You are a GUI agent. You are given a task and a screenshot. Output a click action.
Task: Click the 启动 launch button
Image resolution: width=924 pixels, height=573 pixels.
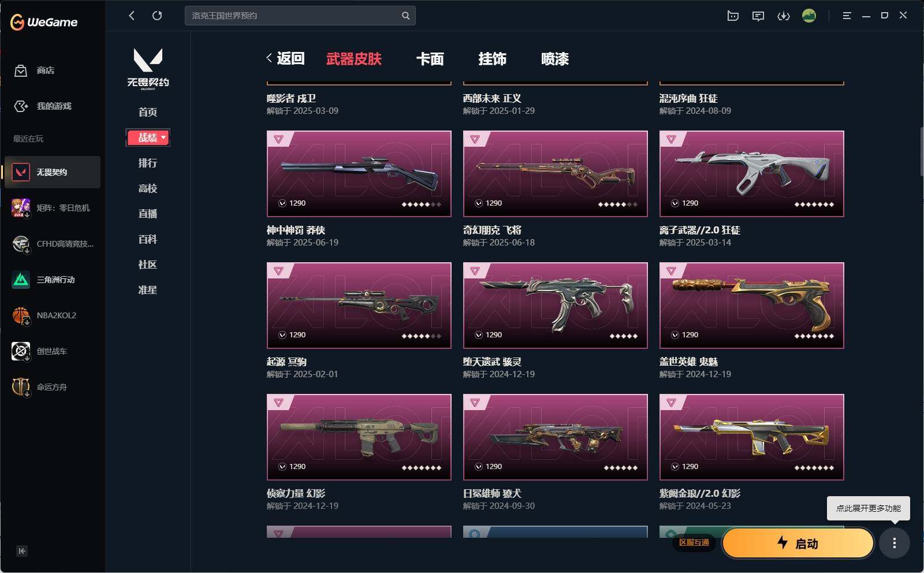tap(798, 543)
